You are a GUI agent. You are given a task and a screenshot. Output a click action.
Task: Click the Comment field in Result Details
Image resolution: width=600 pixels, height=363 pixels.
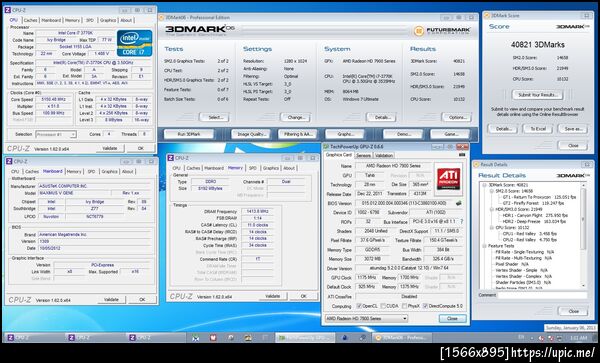[x=542, y=295]
